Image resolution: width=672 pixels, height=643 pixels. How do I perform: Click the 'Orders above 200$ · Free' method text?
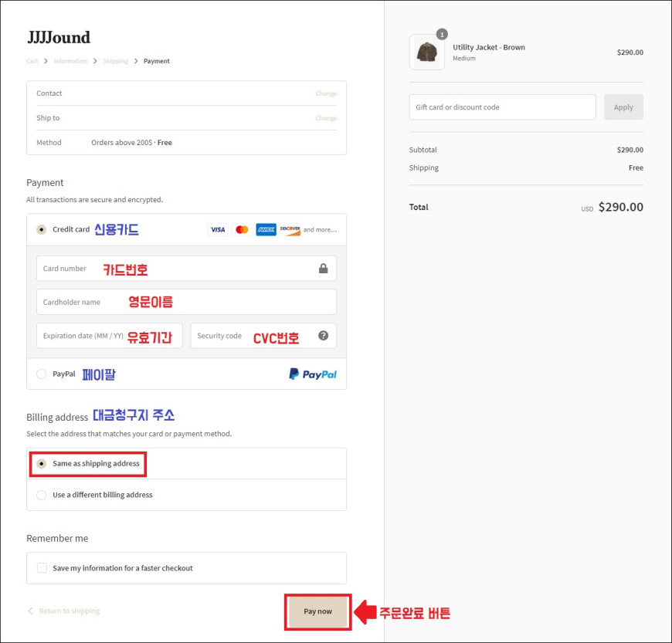131,143
